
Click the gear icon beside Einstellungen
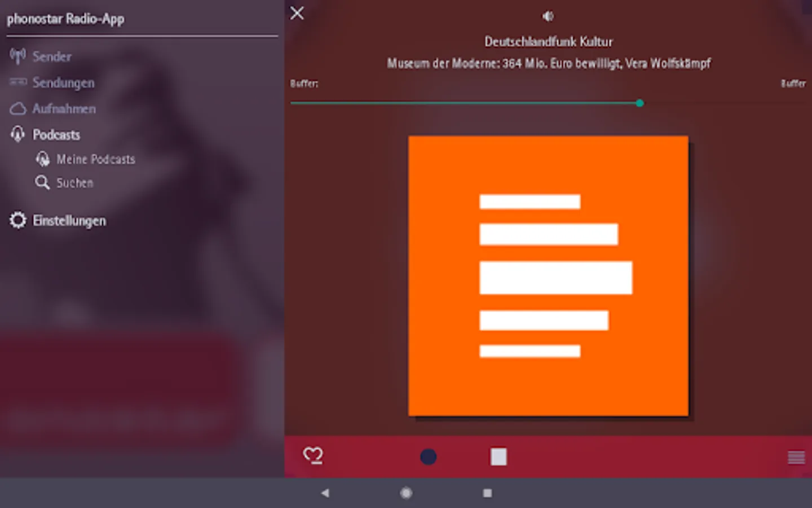pyautogui.click(x=17, y=220)
